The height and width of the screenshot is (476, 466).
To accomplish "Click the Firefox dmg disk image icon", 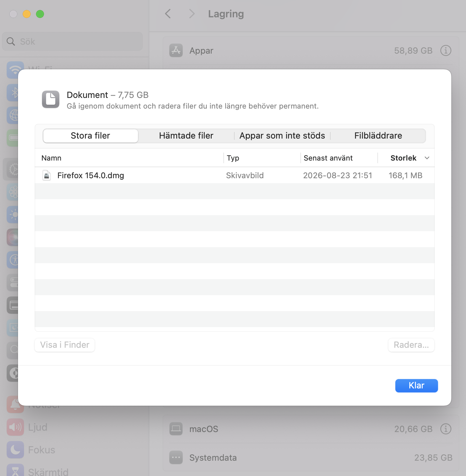I will tap(47, 175).
